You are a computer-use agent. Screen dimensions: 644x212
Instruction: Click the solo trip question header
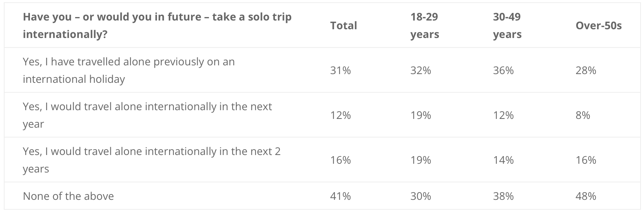coord(157,25)
